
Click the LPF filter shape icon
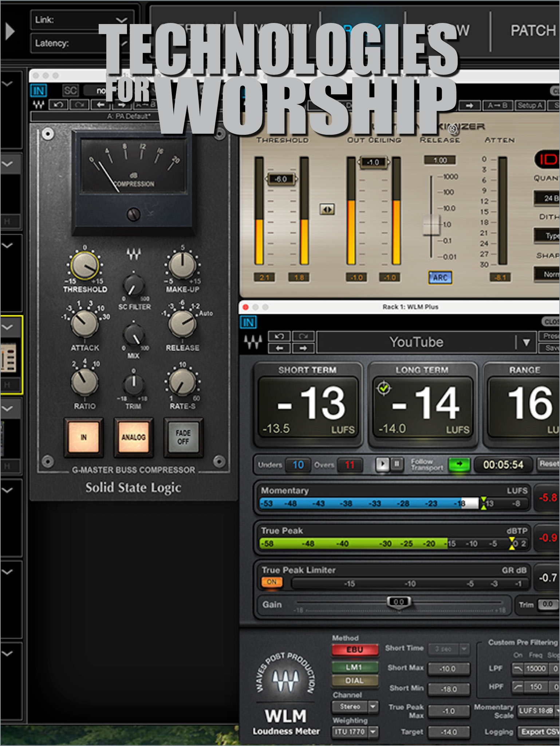point(518,668)
